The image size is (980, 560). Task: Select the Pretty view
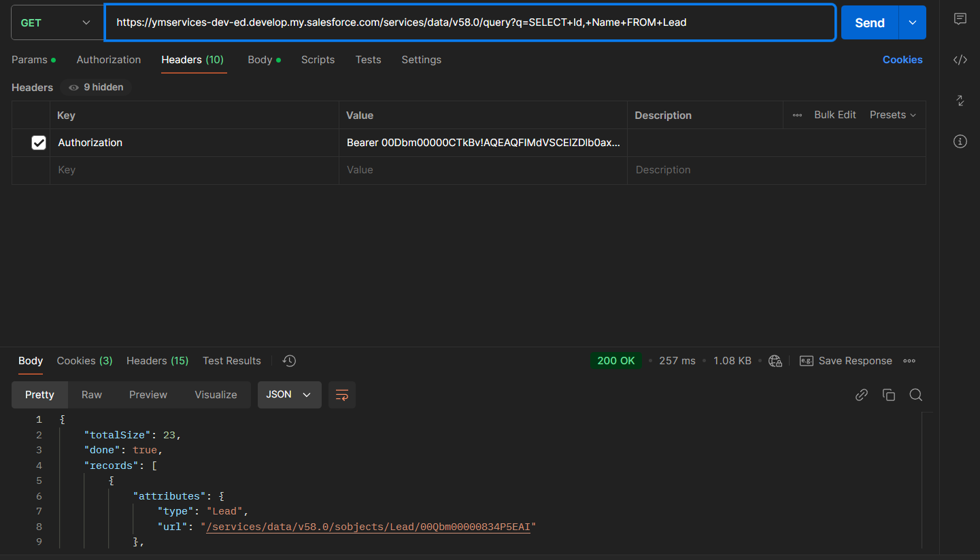pos(39,395)
